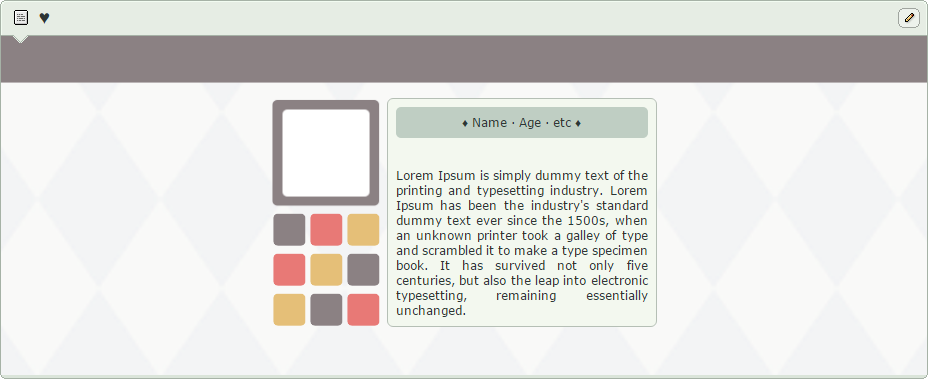Click the Lorem Ipsum description paragraph

(x=522, y=243)
